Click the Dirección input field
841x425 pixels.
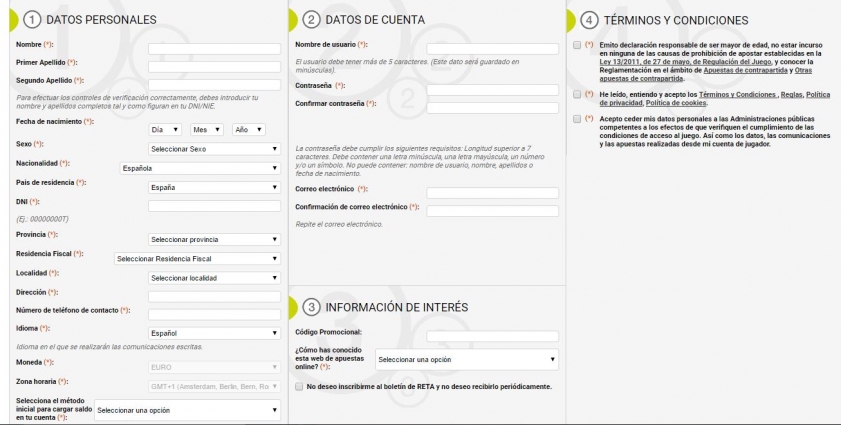[215, 297]
